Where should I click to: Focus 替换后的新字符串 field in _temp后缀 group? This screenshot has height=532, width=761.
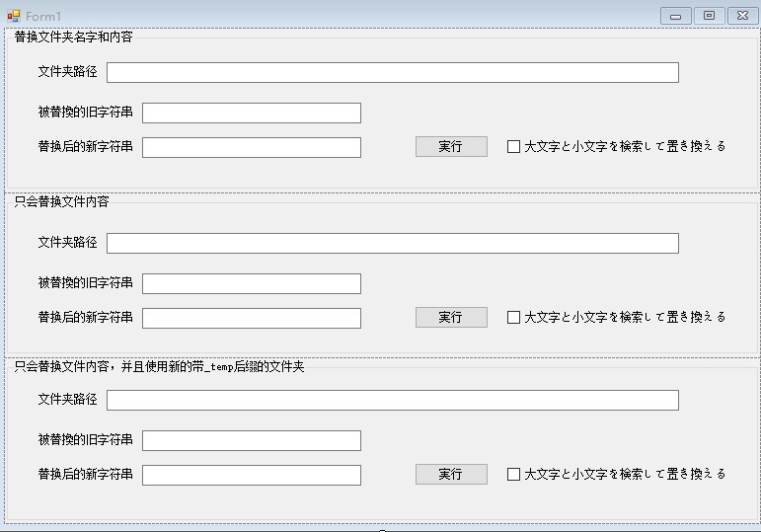tap(252, 475)
